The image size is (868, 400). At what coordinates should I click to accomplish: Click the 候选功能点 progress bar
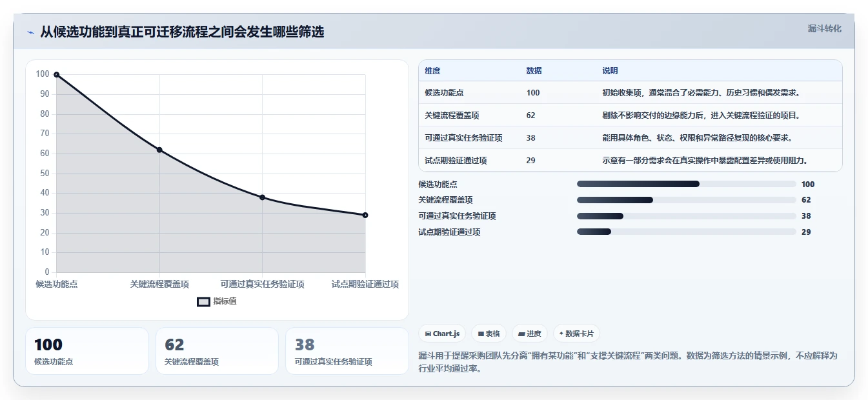pos(686,184)
